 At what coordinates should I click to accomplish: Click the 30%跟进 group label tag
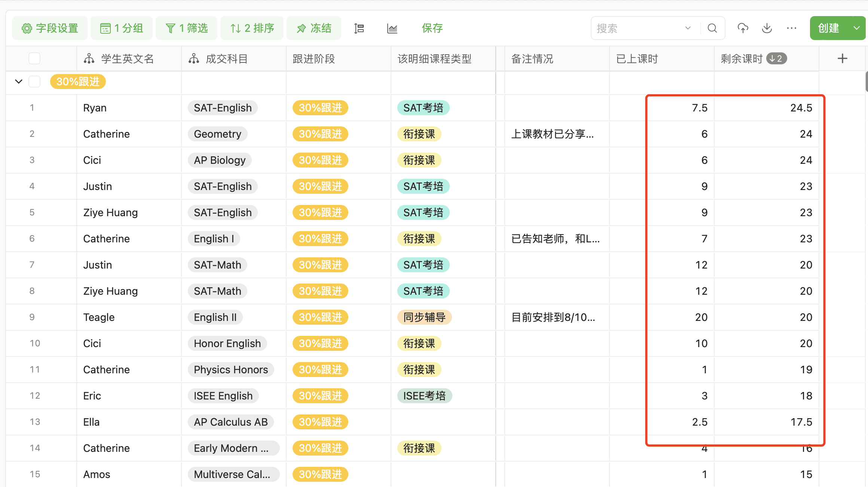[78, 82]
